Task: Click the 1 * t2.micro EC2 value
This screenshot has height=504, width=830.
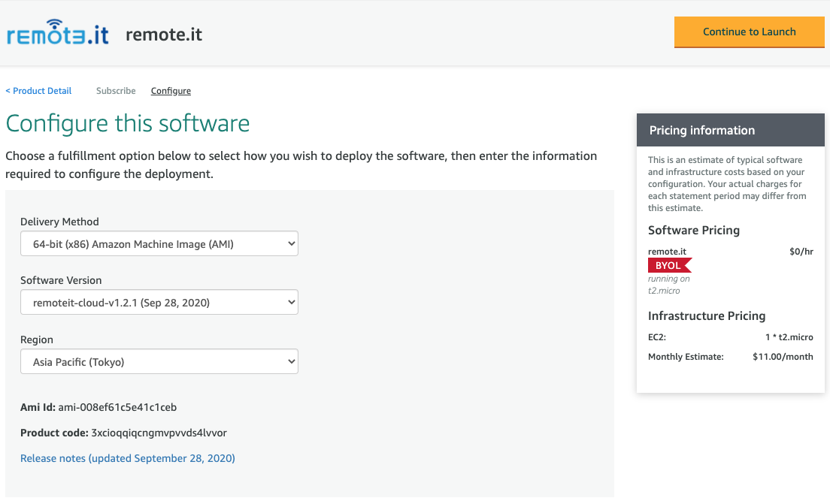Action: pyautogui.click(x=789, y=337)
